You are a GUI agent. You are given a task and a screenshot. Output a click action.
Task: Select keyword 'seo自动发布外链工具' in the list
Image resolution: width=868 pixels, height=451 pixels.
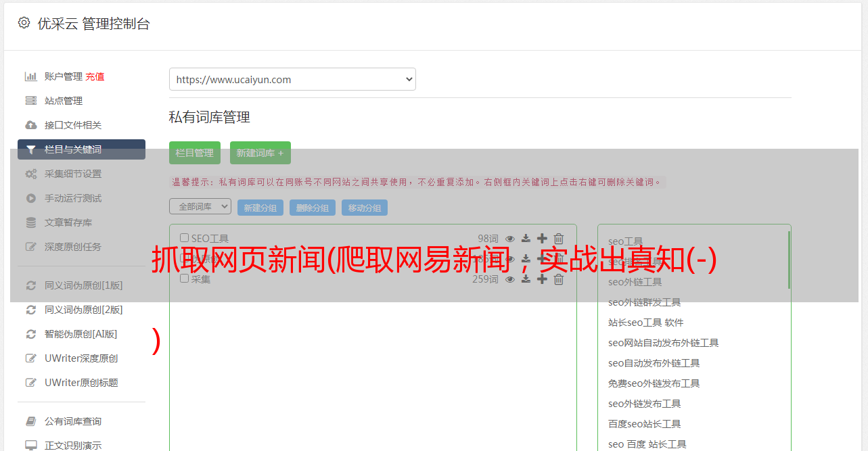(x=654, y=363)
